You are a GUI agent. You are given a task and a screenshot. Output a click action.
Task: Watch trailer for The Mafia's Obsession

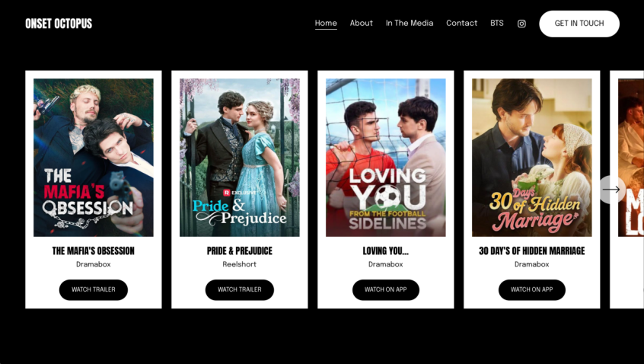(x=93, y=290)
